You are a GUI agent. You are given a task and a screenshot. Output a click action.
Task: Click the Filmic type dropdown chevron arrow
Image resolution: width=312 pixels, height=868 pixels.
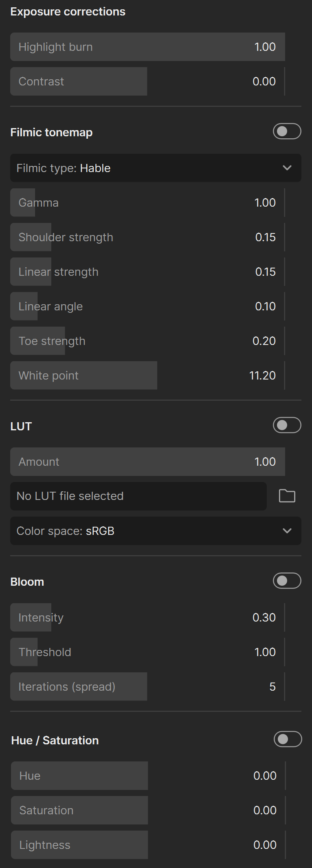[x=287, y=168]
